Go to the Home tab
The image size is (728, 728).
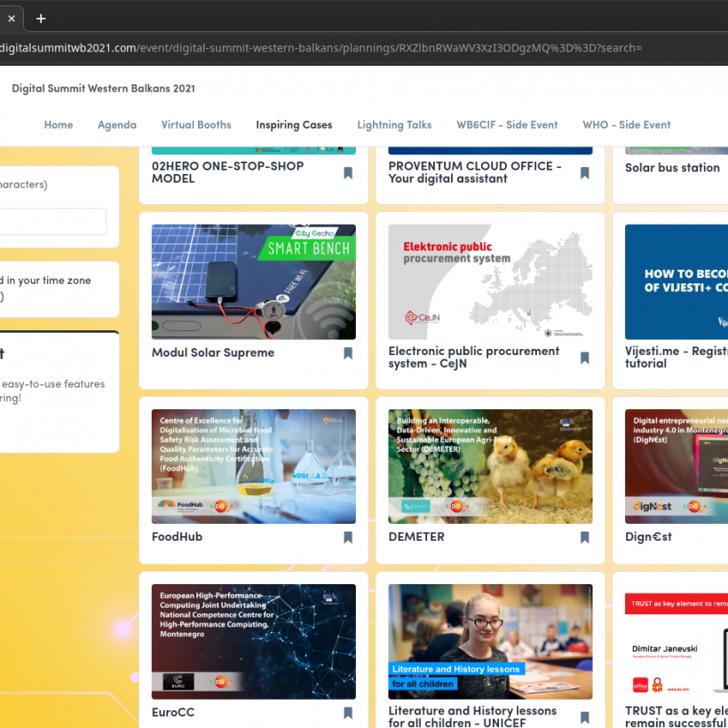[59, 125]
